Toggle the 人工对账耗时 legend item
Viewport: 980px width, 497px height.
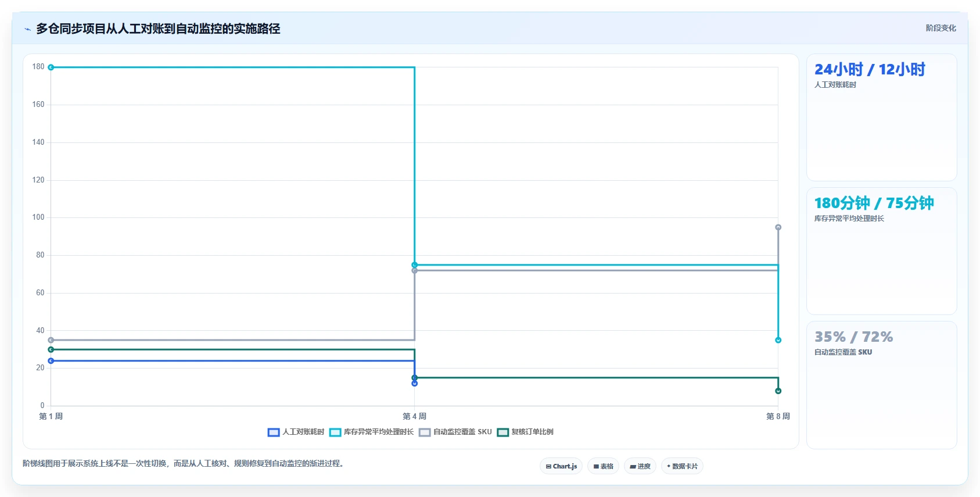(x=296, y=432)
